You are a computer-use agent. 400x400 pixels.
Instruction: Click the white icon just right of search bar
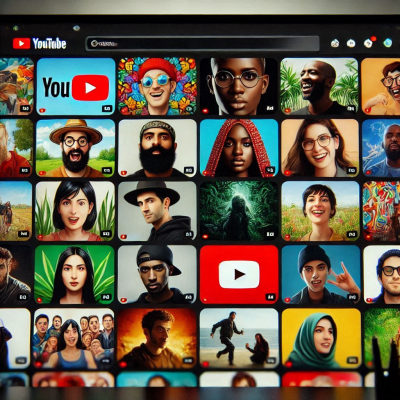[x=335, y=43]
